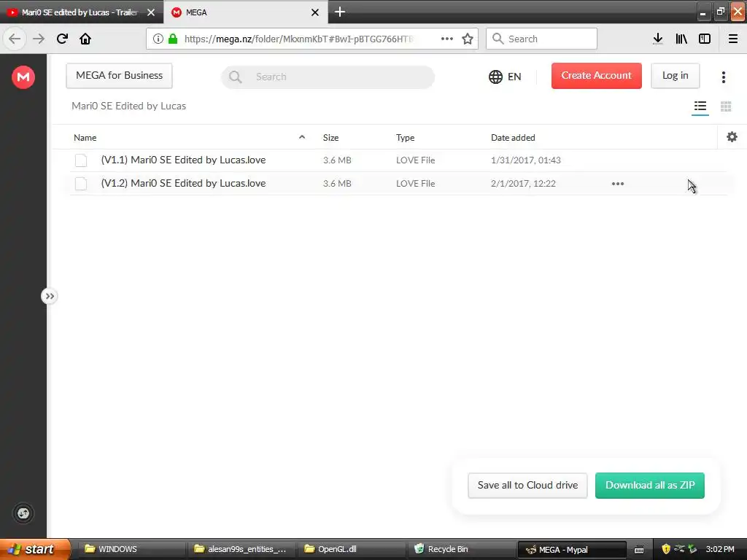Click the on-screen keyboard tray icon
The image size is (747, 560).
(x=639, y=550)
